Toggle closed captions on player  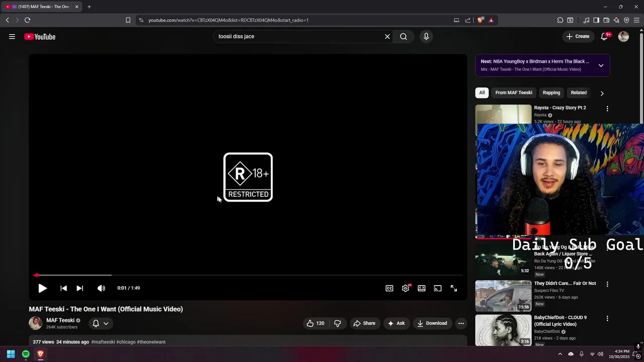pyautogui.click(x=389, y=288)
